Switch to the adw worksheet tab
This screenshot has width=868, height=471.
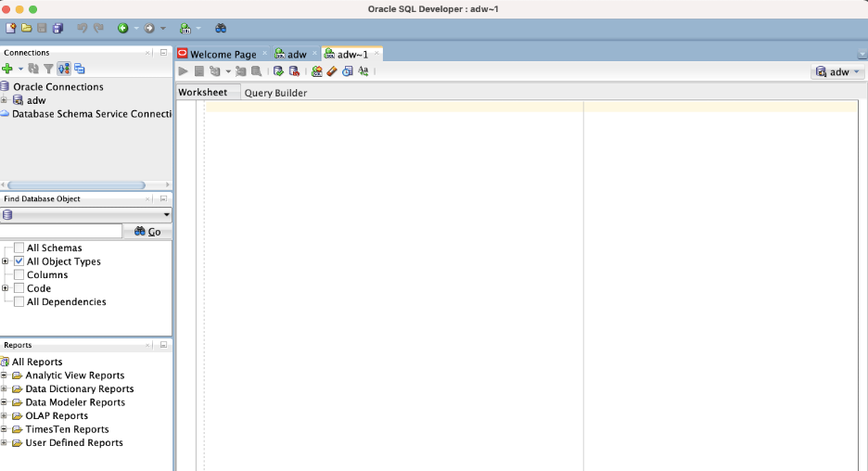click(x=296, y=55)
